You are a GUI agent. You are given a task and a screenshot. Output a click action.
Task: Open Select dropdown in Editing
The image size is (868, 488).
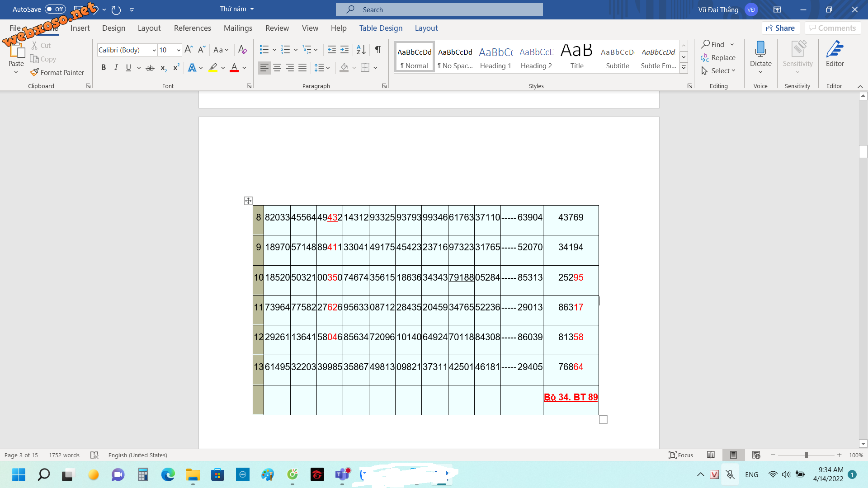pos(718,71)
